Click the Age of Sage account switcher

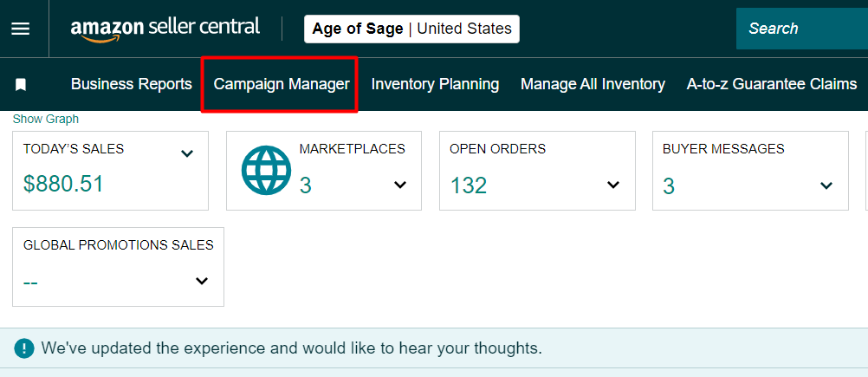click(x=411, y=29)
